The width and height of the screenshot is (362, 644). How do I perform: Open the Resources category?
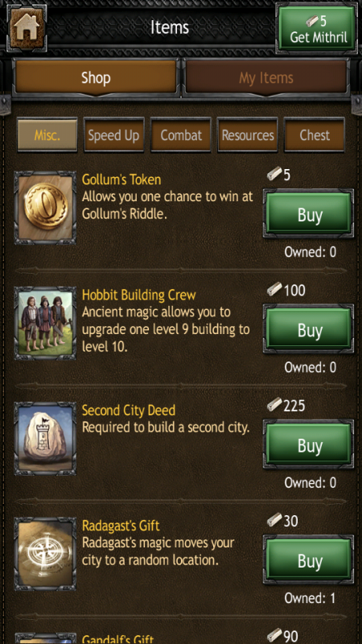248,135
